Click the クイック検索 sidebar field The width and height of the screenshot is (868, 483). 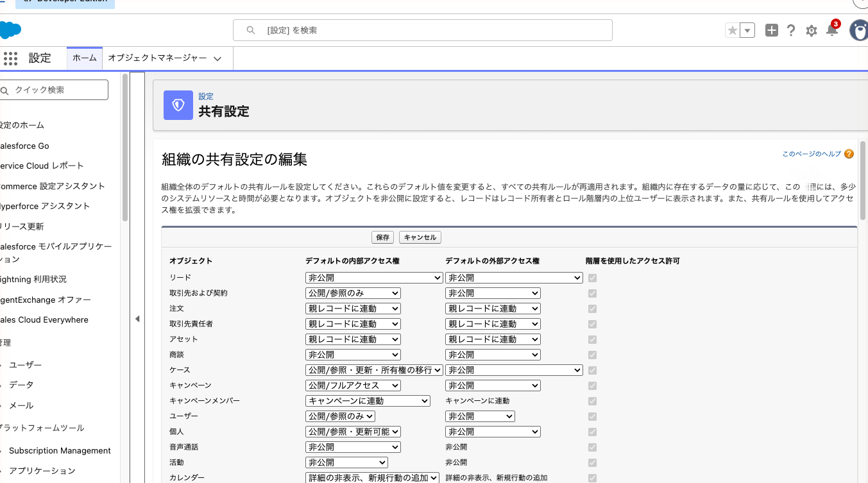54,90
